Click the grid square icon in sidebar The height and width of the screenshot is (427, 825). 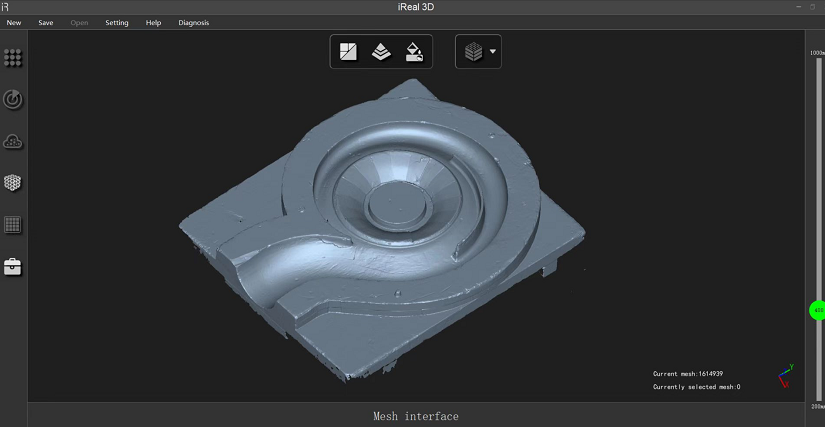pos(13,225)
